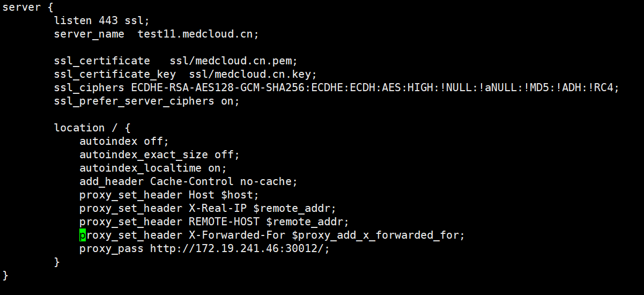Click the closing brace of location block
The image size is (644, 295).
point(57,262)
